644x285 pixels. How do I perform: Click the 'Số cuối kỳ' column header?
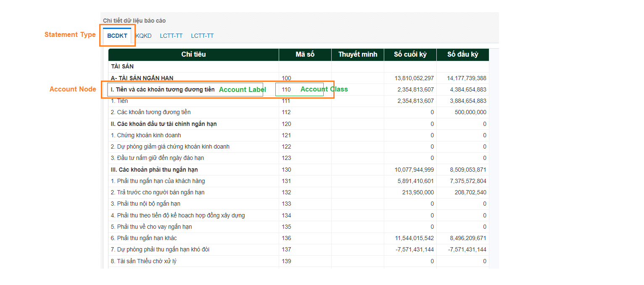pyautogui.click(x=410, y=55)
